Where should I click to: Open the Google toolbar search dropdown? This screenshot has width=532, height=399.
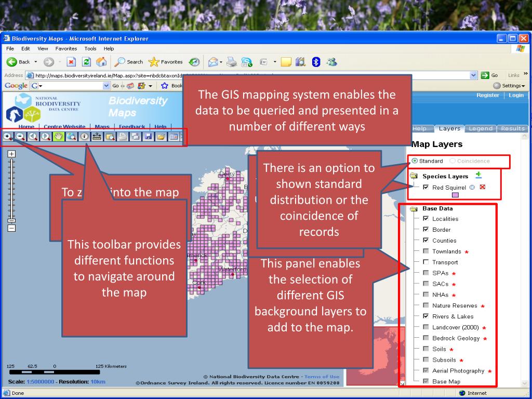click(x=106, y=86)
